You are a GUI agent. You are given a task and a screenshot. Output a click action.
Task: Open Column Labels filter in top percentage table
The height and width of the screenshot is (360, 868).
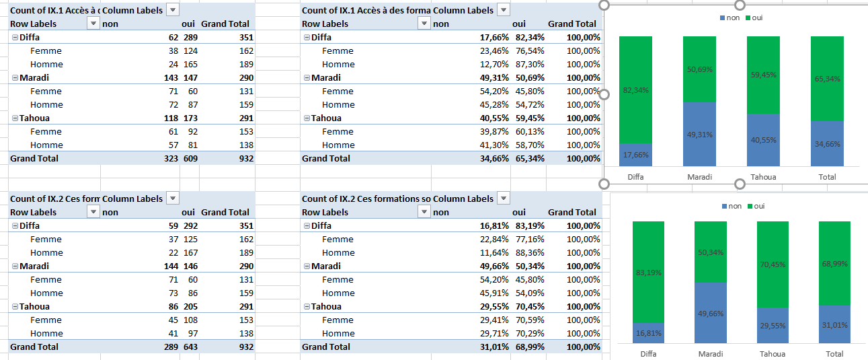click(504, 10)
